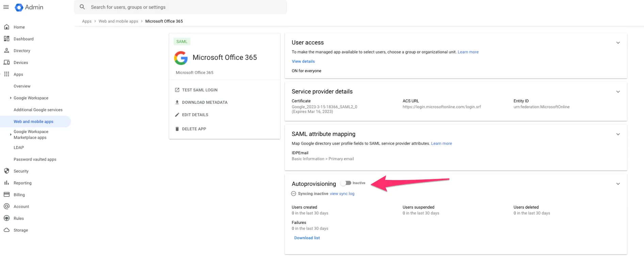This screenshot has height=277, width=644.
Task: Expand the Service provider details chevron
Action: click(618, 92)
